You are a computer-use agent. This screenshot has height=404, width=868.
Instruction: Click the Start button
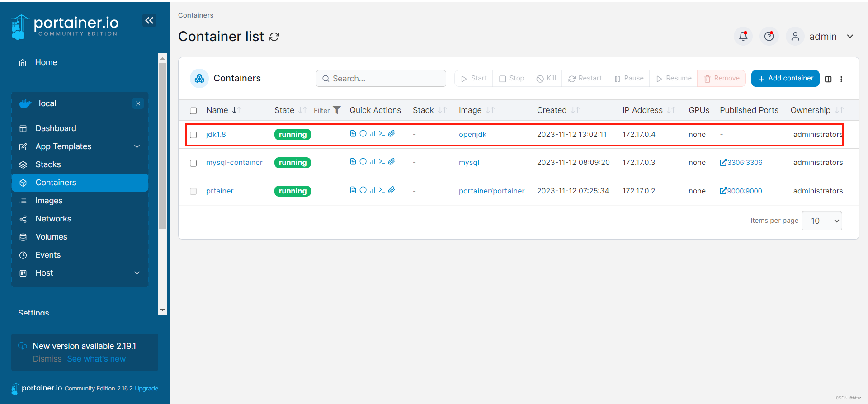click(474, 78)
